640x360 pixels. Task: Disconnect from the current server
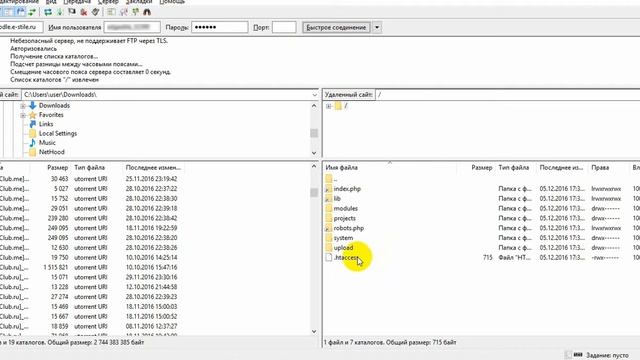[84, 12]
